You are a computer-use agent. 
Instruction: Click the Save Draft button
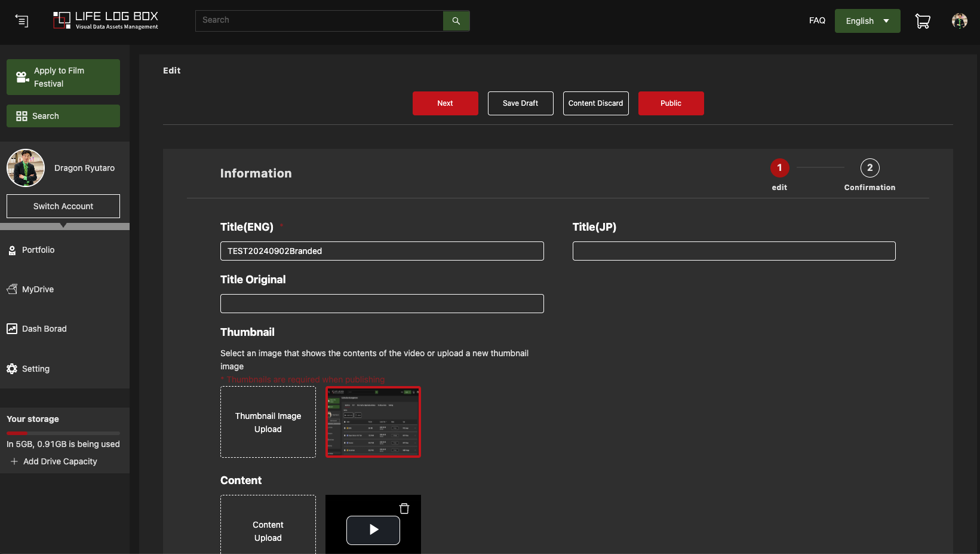click(520, 103)
